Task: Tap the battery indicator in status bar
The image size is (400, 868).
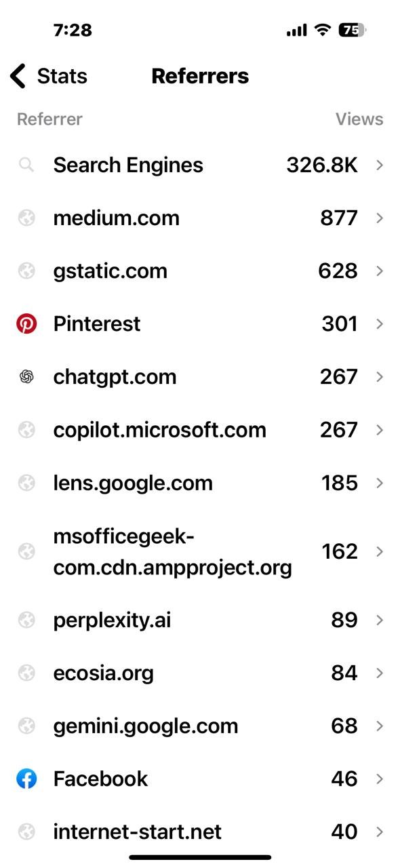Action: pyautogui.click(x=352, y=30)
